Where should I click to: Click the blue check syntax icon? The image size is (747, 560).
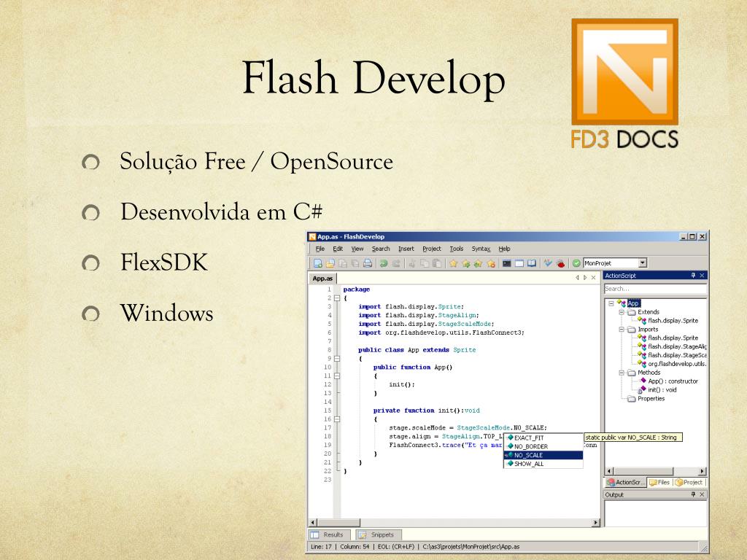point(547,263)
